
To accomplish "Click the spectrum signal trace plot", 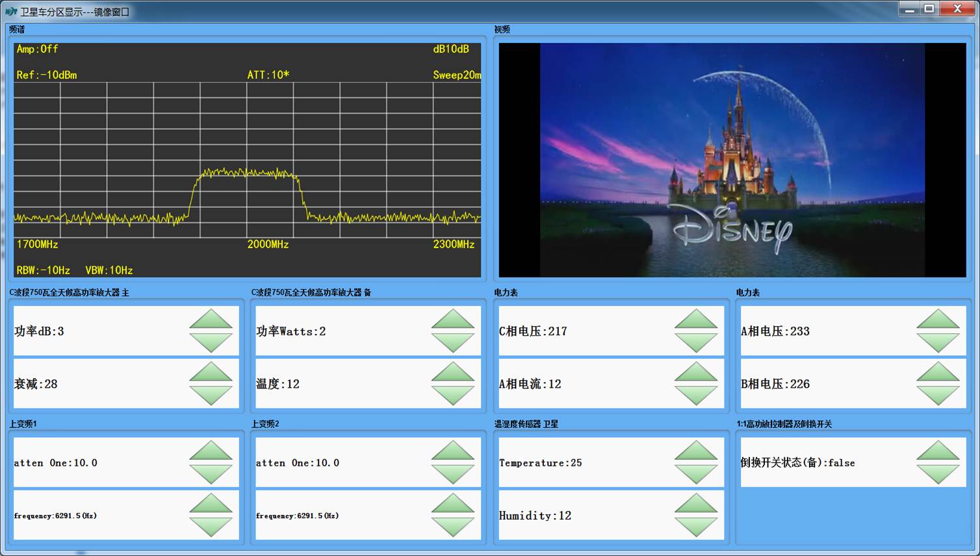I will click(248, 160).
